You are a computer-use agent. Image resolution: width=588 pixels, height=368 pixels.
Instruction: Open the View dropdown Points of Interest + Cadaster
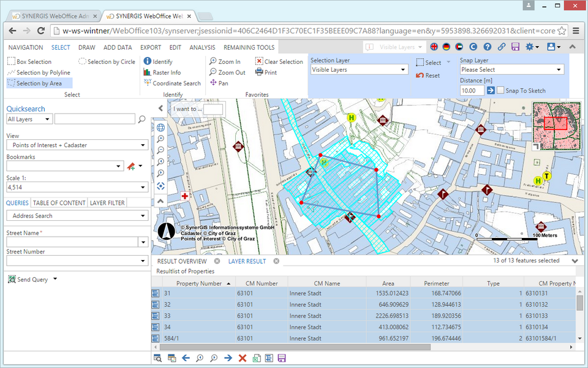77,145
